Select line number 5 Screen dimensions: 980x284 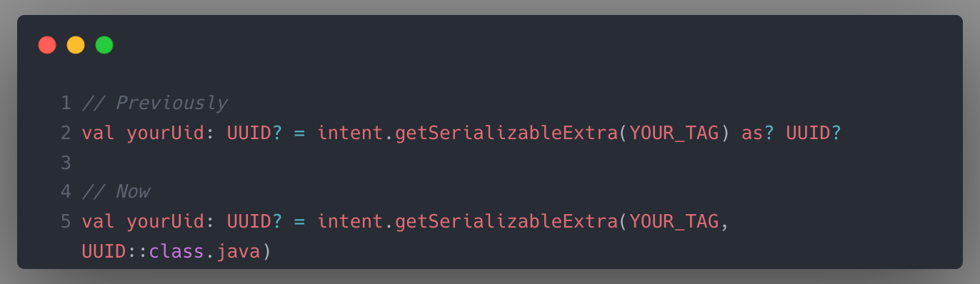(66, 221)
